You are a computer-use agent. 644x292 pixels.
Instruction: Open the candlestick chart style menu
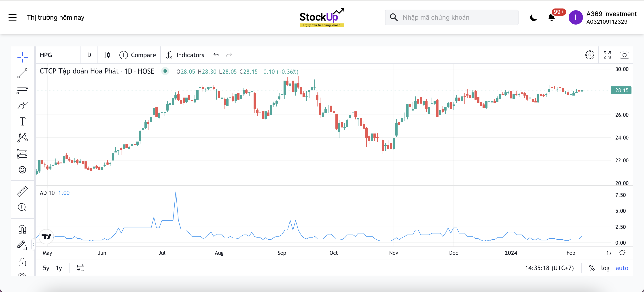(107, 55)
